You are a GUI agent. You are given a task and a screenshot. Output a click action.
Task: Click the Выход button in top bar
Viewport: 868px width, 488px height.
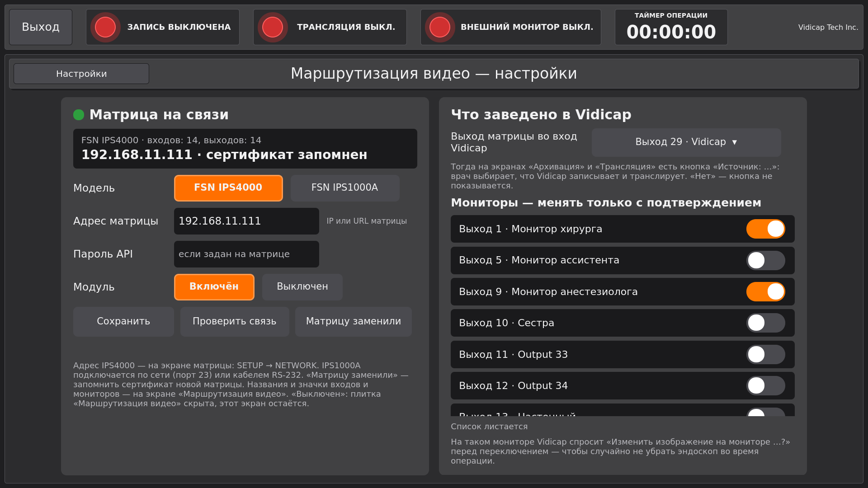(x=41, y=27)
